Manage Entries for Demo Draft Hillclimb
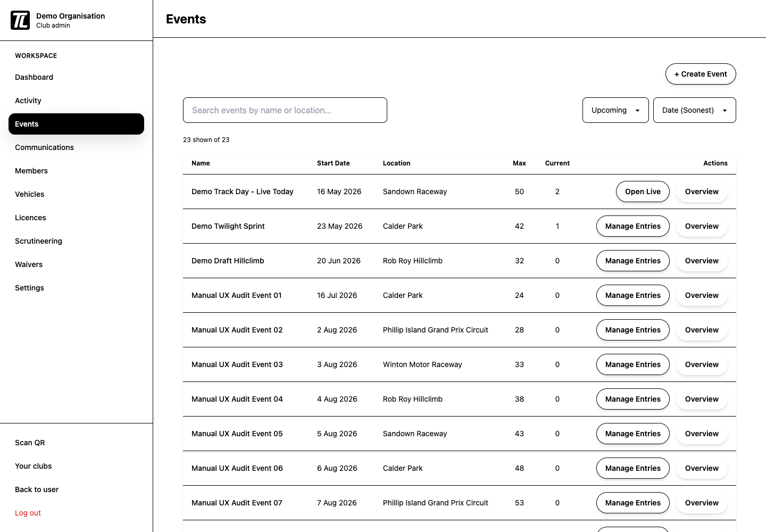Image resolution: width=766 pixels, height=532 pixels. click(633, 261)
